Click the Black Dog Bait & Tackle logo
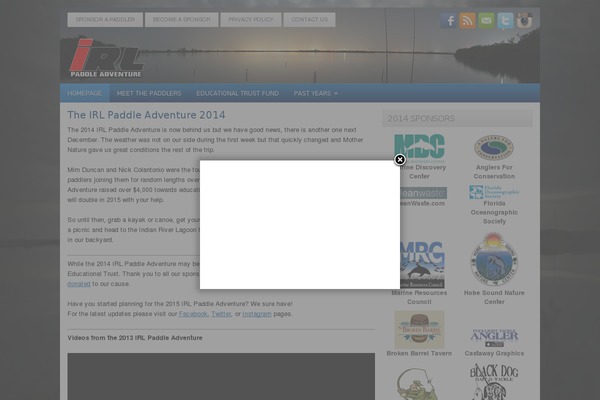Viewport: 600px width, 400px height. click(x=494, y=382)
